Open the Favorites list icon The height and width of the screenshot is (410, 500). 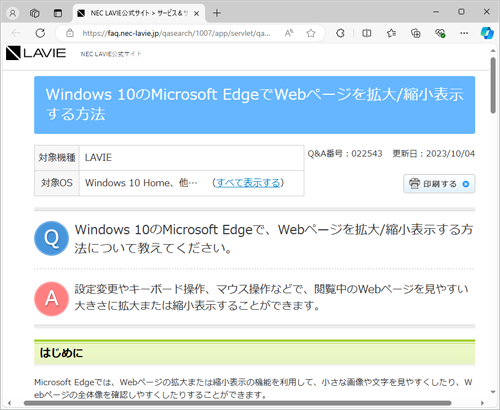tap(391, 33)
